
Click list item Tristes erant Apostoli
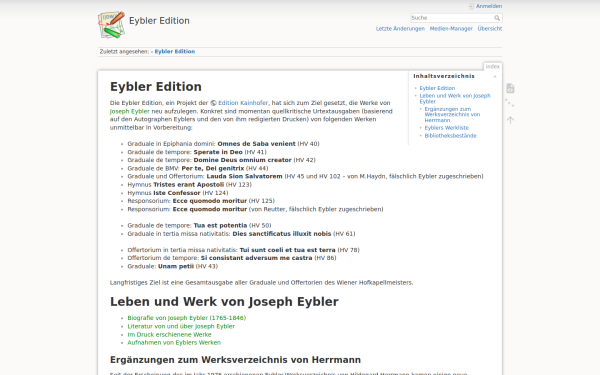[x=189, y=184]
